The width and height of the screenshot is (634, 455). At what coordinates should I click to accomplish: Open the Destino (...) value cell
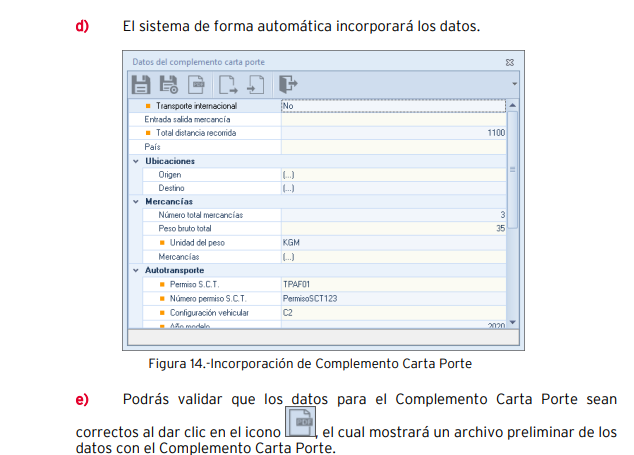(393, 188)
